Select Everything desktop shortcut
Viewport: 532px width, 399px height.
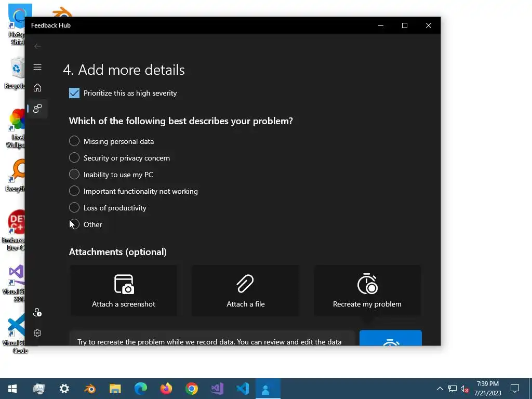pyautogui.click(x=16, y=176)
